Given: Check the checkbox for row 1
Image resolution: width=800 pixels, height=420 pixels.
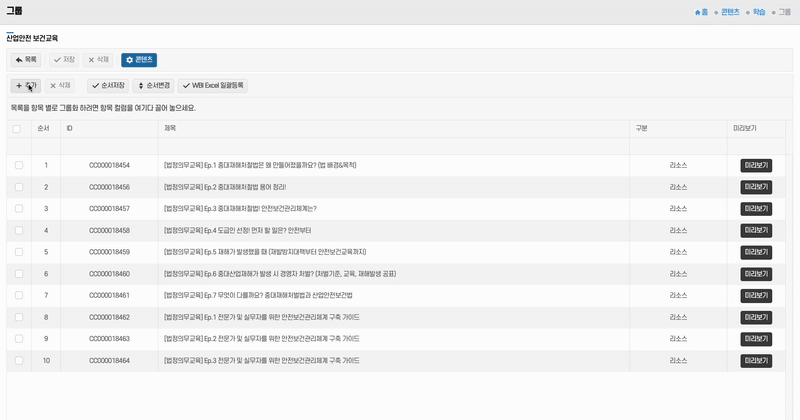Looking at the screenshot, I should point(18,165).
